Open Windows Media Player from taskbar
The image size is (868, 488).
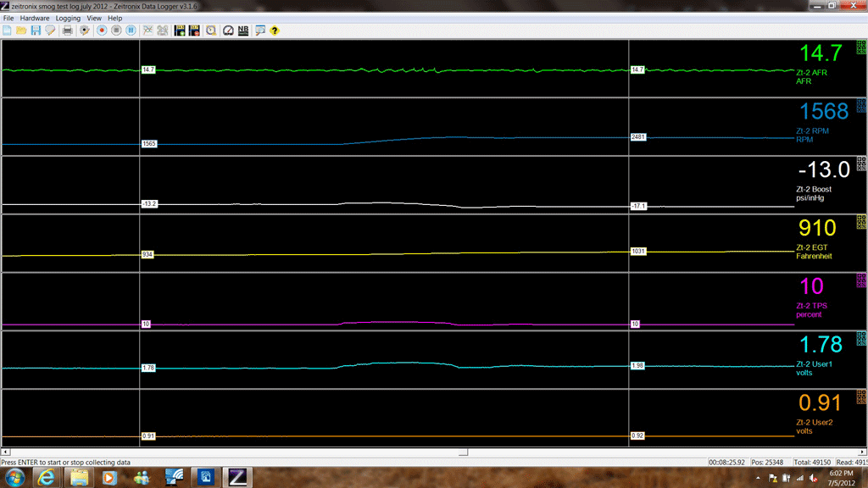109,478
